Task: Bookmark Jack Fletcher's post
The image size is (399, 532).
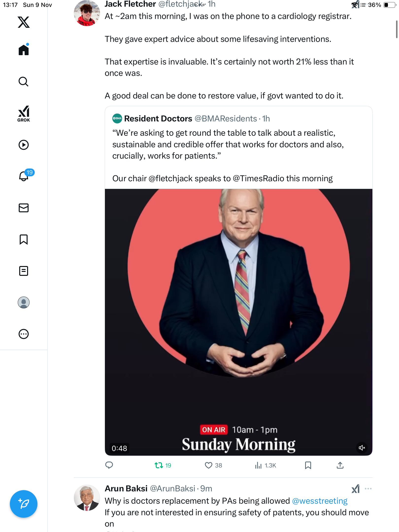Action: click(x=308, y=465)
